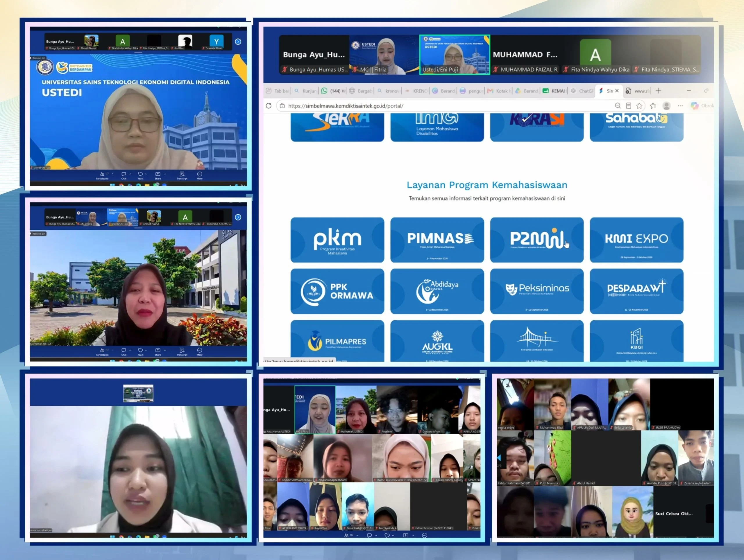Expand participants caret in the gallery view window
This screenshot has height=560, width=744.
(x=357, y=535)
